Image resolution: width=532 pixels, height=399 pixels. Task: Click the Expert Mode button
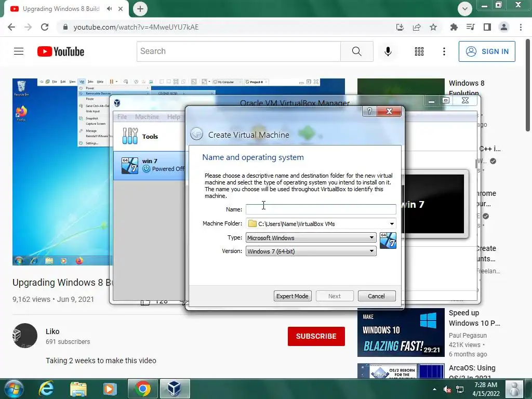pos(292,296)
